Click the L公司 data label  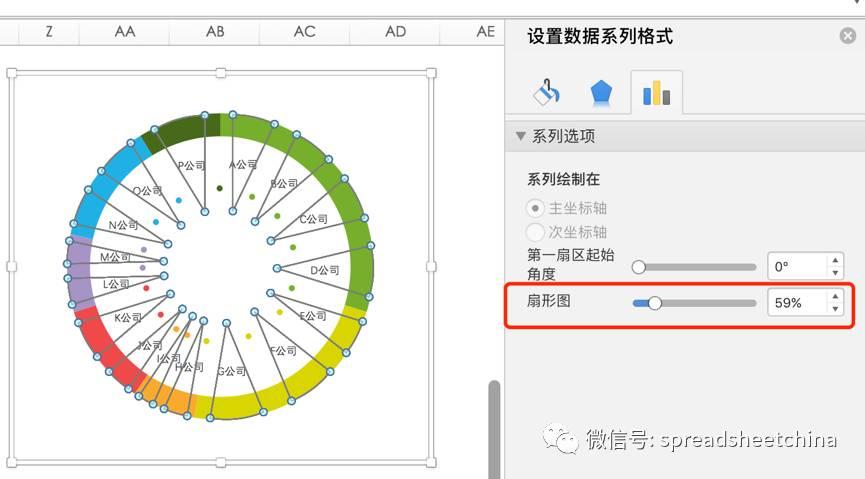click(116, 284)
